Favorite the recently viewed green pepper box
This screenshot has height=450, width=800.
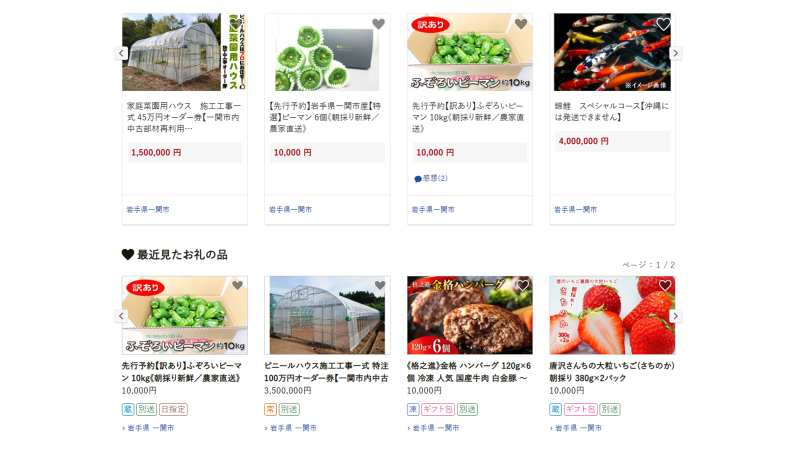(237, 286)
